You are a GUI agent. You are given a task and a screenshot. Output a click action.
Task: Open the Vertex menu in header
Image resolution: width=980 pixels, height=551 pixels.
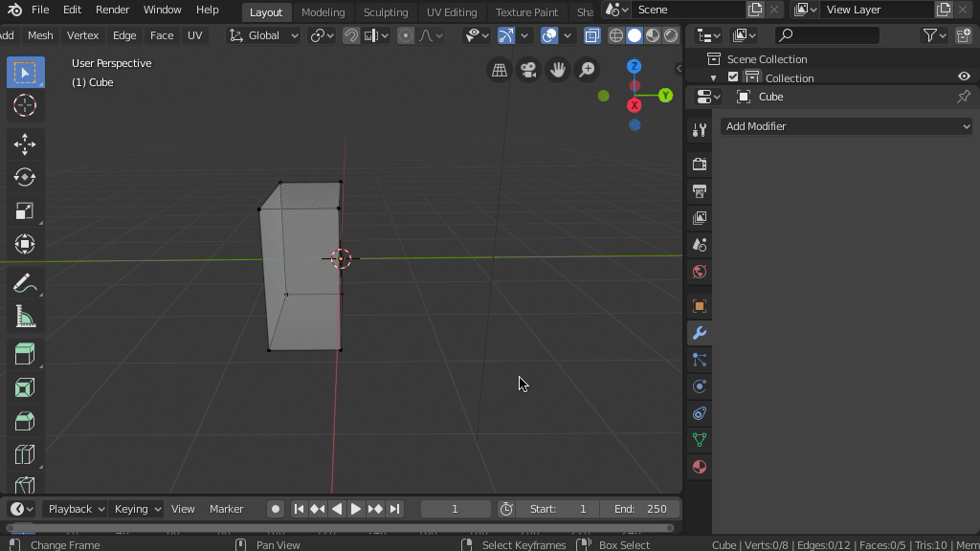coord(82,35)
